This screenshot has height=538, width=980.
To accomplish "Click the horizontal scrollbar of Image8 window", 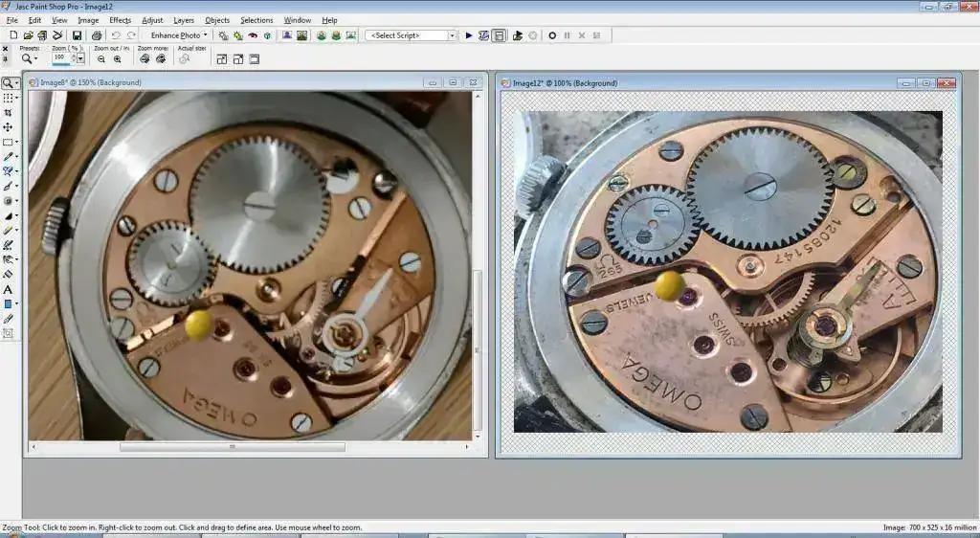I will [x=232, y=446].
